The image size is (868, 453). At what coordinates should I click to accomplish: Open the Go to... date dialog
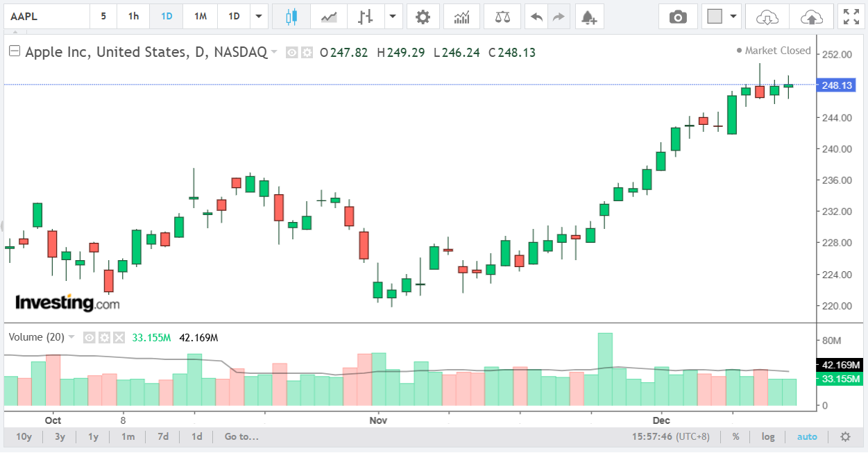(241, 436)
